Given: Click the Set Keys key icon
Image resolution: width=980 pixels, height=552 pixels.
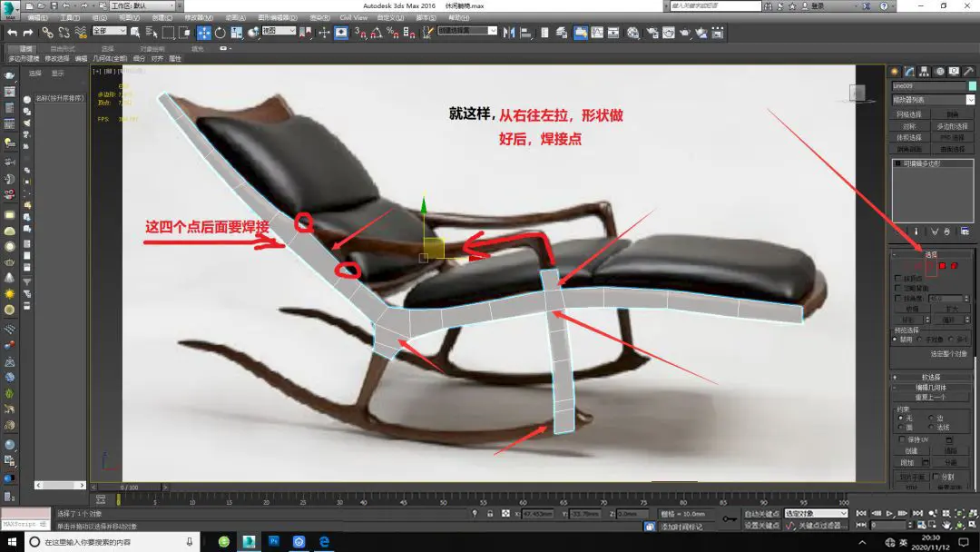Looking at the screenshot, I should coord(729,518).
